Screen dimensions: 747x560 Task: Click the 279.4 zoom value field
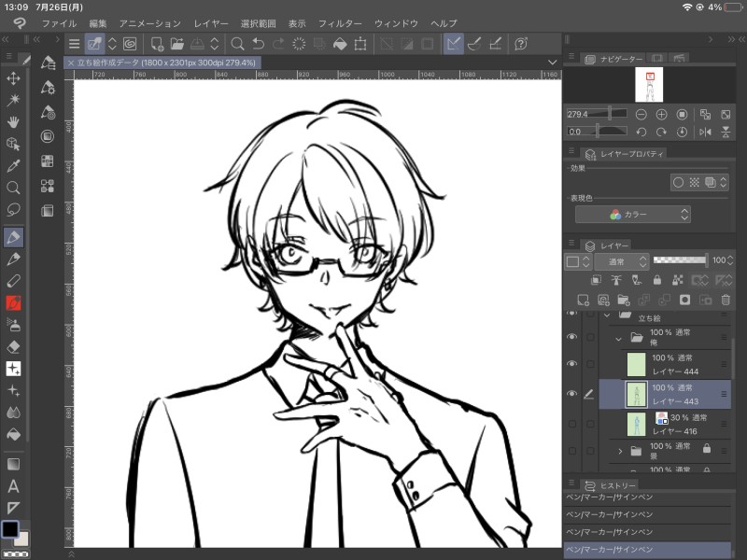tap(579, 114)
